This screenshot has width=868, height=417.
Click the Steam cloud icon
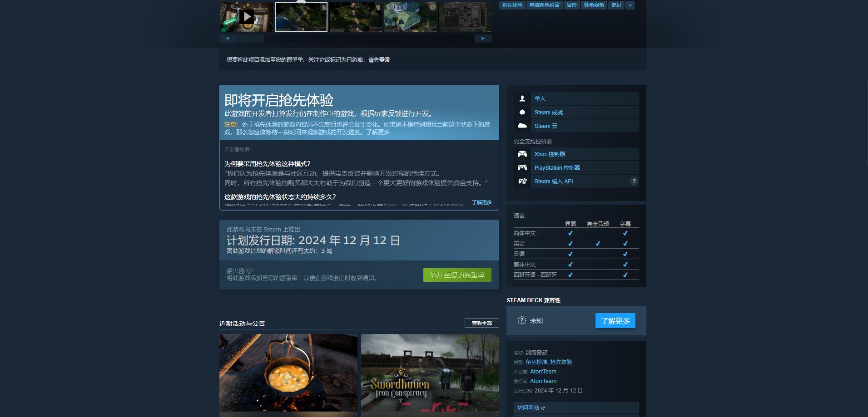click(x=522, y=126)
